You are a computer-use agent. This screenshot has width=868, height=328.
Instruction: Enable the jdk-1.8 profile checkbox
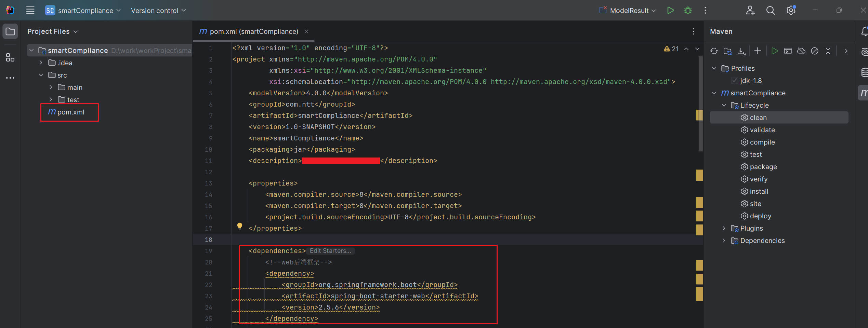click(x=734, y=81)
